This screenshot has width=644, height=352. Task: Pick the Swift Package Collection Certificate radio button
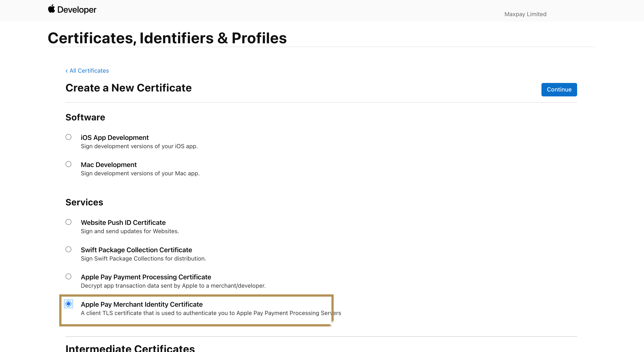(x=68, y=249)
